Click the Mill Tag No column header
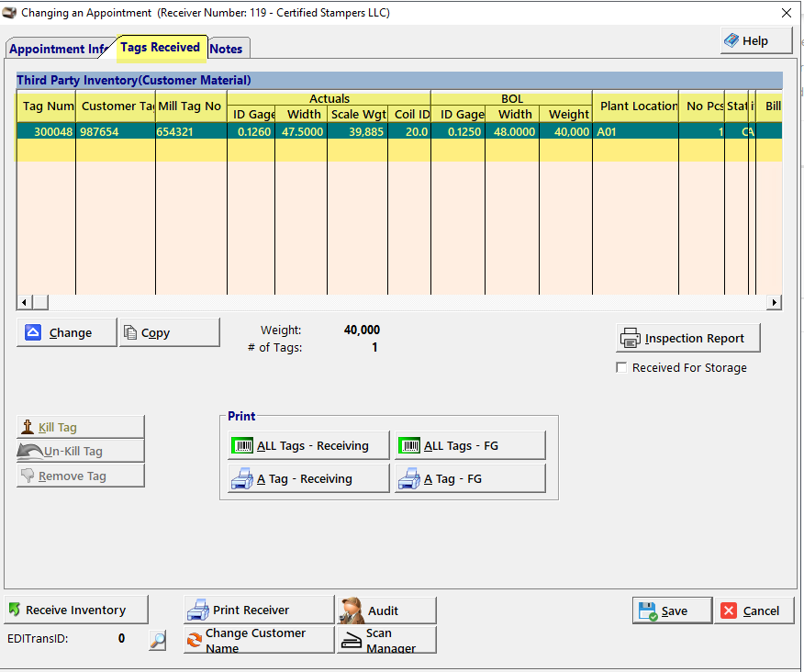Screen dimensions: 804x672 click(191, 106)
